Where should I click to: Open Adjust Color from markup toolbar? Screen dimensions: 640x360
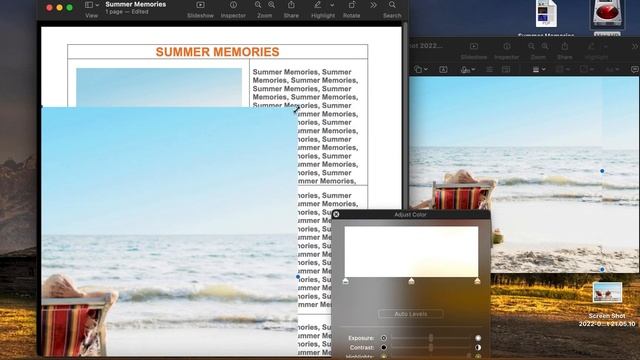[489, 69]
